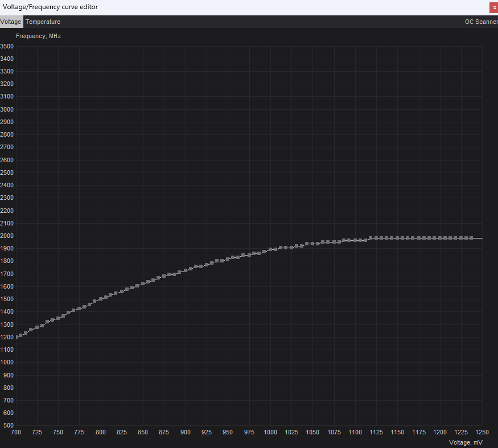Viewport: 498px width, 448px height.
Task: Select the curve point at 800 mV
Action: point(101,299)
